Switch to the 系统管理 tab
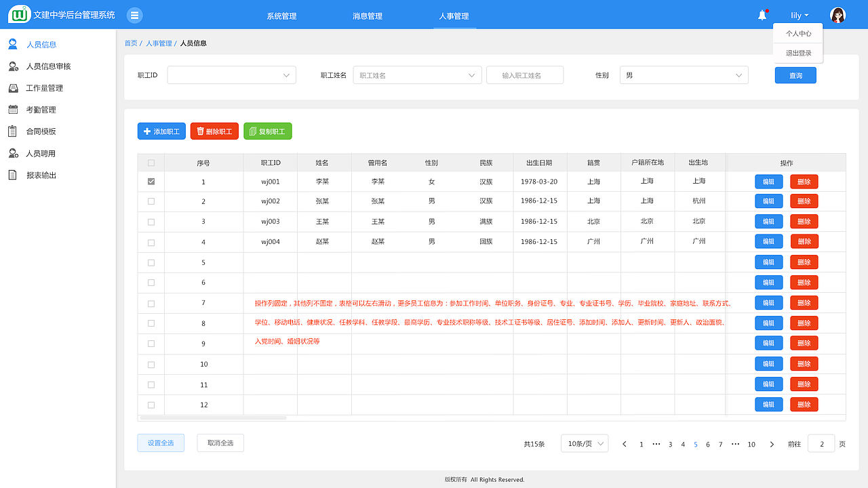This screenshot has height=488, width=868. [x=281, y=16]
